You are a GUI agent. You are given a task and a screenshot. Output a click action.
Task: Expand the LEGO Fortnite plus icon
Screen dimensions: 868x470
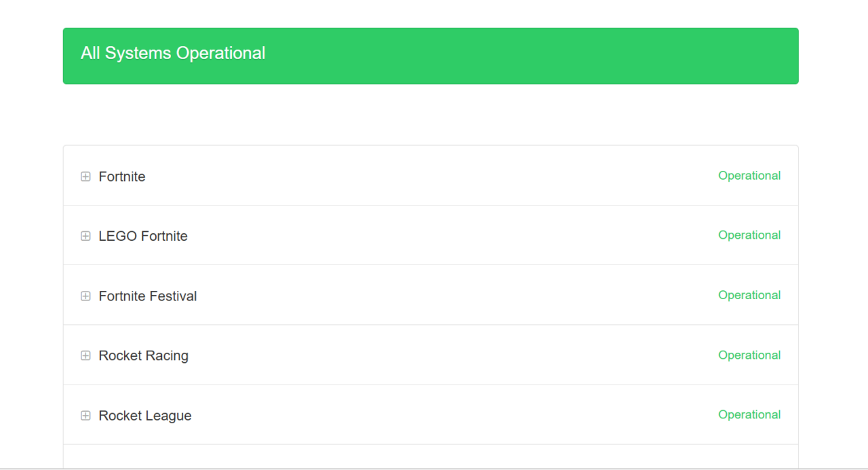(85, 236)
